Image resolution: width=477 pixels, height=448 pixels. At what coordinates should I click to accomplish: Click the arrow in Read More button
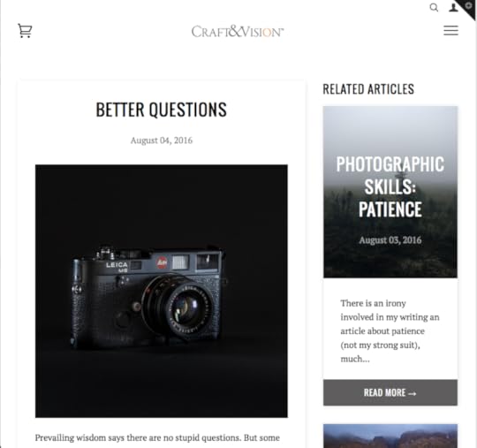413,393
